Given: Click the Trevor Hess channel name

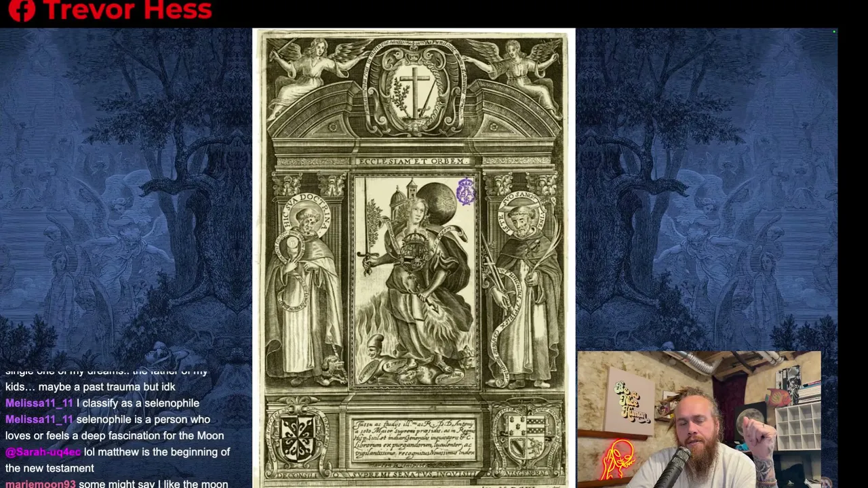Looking at the screenshot, I should point(127,9).
